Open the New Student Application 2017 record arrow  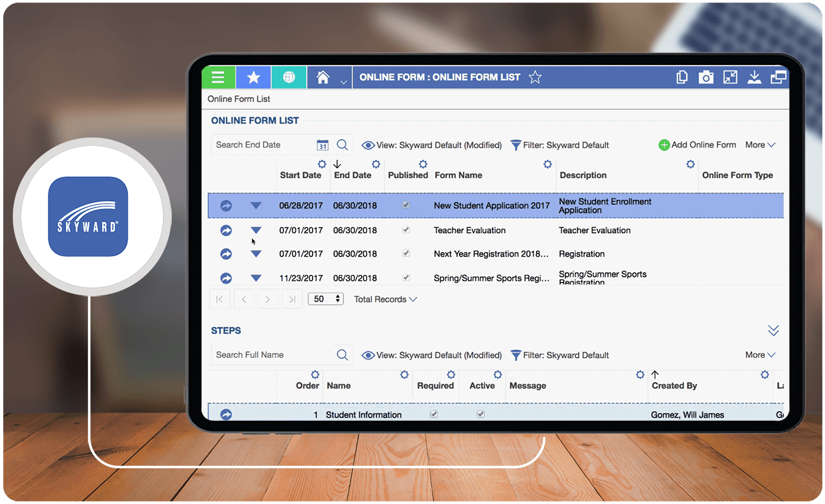pyautogui.click(x=226, y=205)
